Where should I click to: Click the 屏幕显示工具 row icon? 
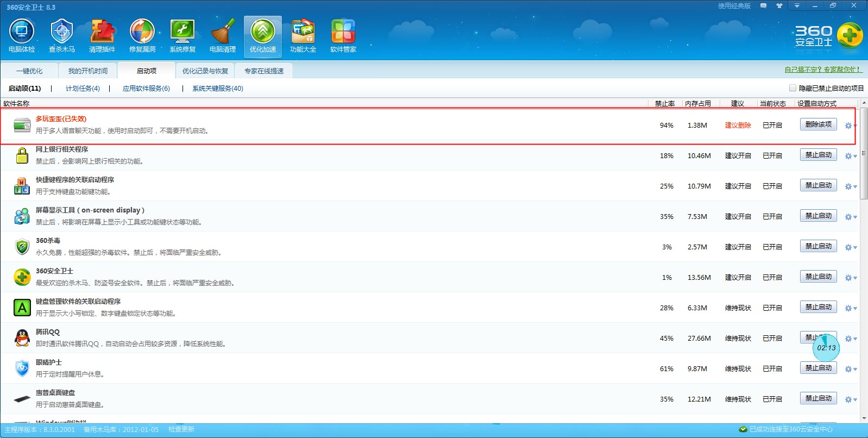pyautogui.click(x=22, y=216)
